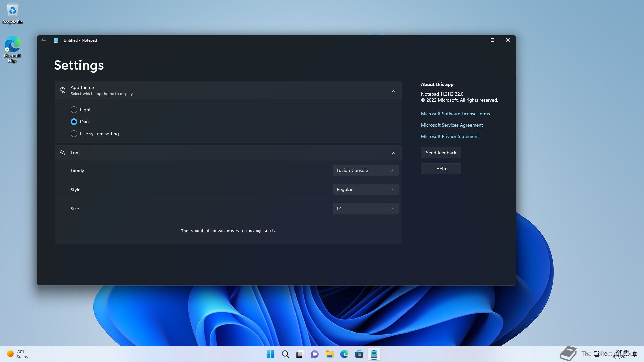Open Microsoft Store from taskbar
This screenshot has width=644, height=362.
coord(359,354)
